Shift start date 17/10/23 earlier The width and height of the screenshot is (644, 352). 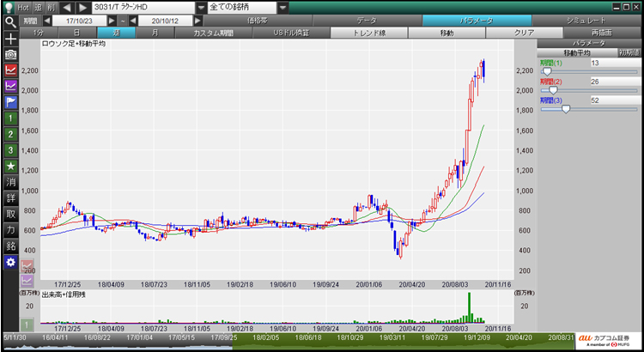coord(47,21)
